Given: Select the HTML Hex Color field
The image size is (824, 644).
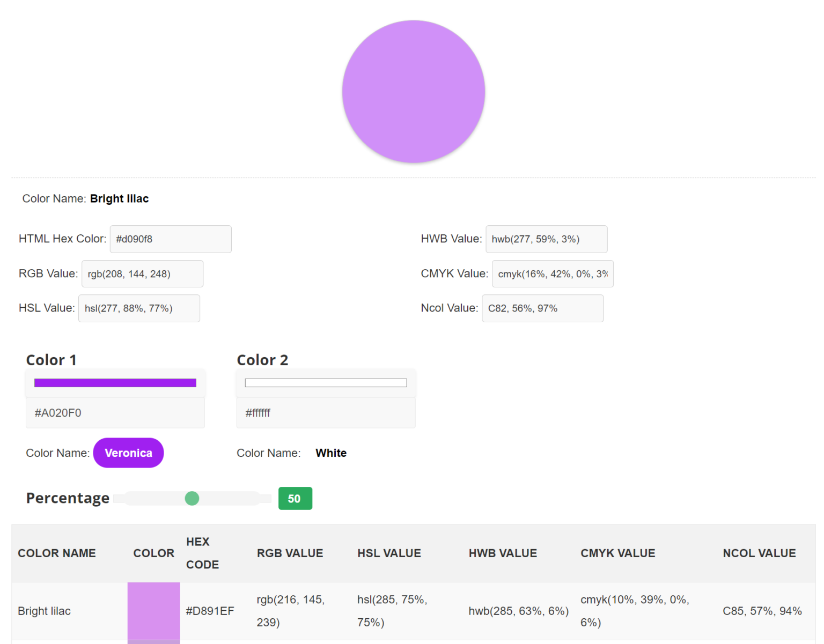Looking at the screenshot, I should [x=171, y=239].
